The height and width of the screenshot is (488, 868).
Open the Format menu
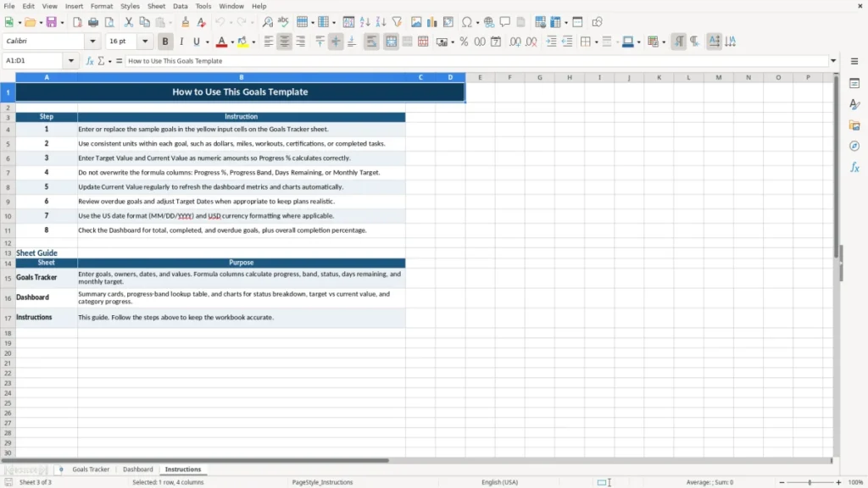(102, 6)
